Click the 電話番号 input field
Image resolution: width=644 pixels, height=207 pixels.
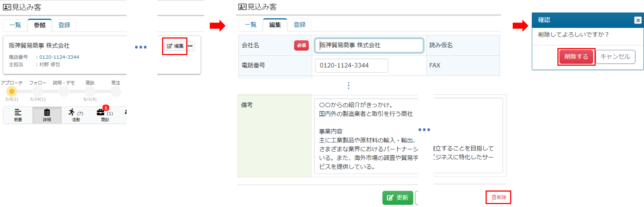point(351,66)
